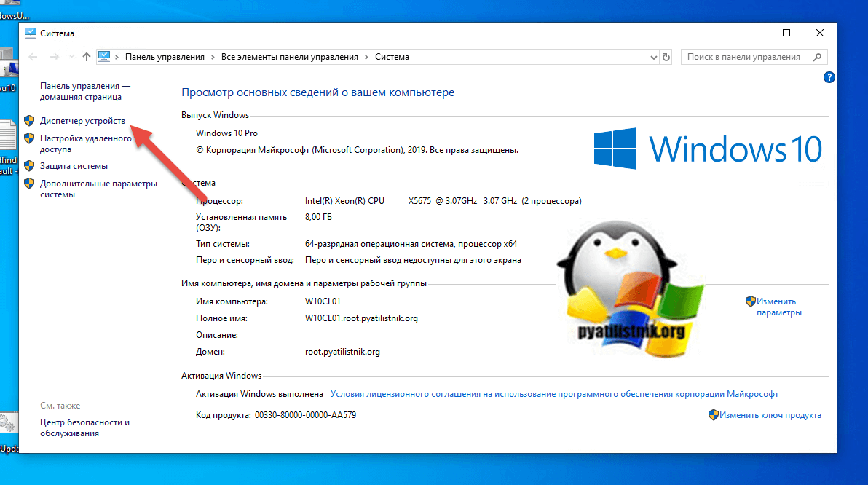Expand chevron after Панель управления breadcrumb

[213, 57]
